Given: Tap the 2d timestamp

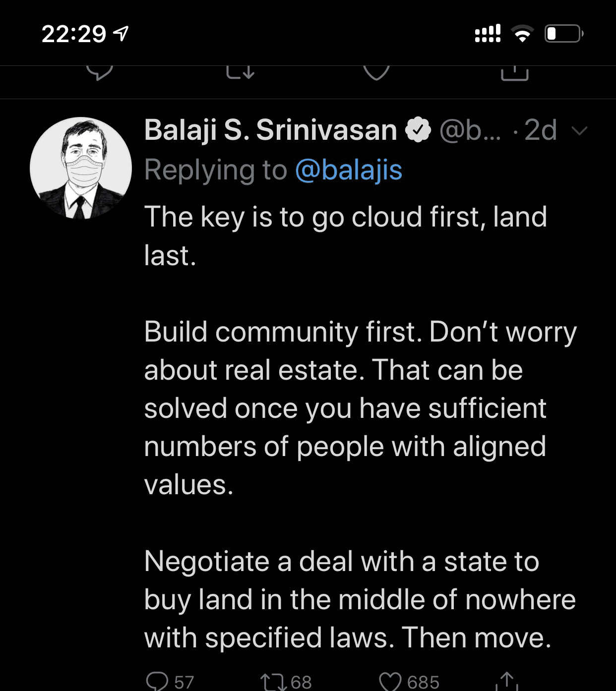Looking at the screenshot, I should tap(541, 130).
